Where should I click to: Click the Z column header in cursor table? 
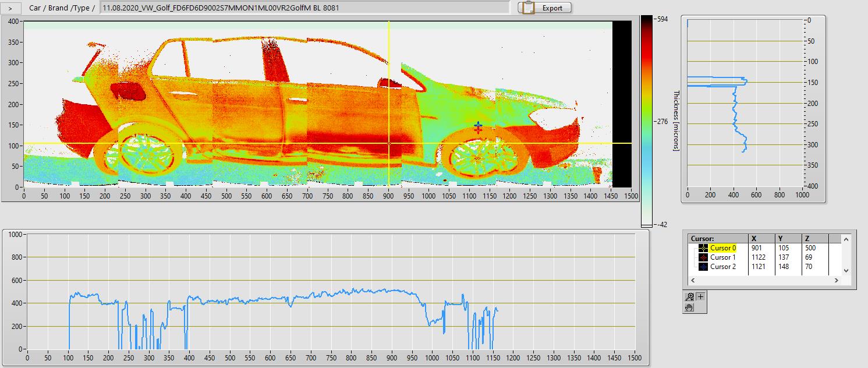click(x=814, y=239)
